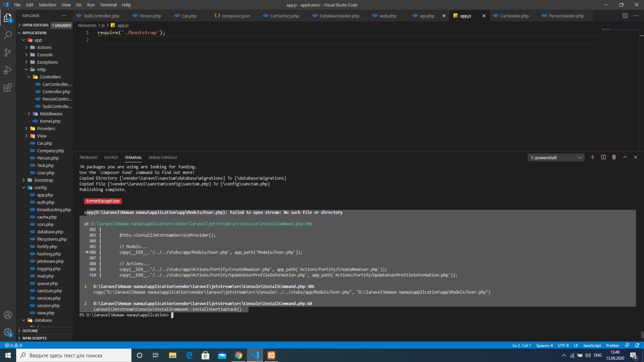
Task: Open notifications bell in status bar
Action: coord(636,345)
